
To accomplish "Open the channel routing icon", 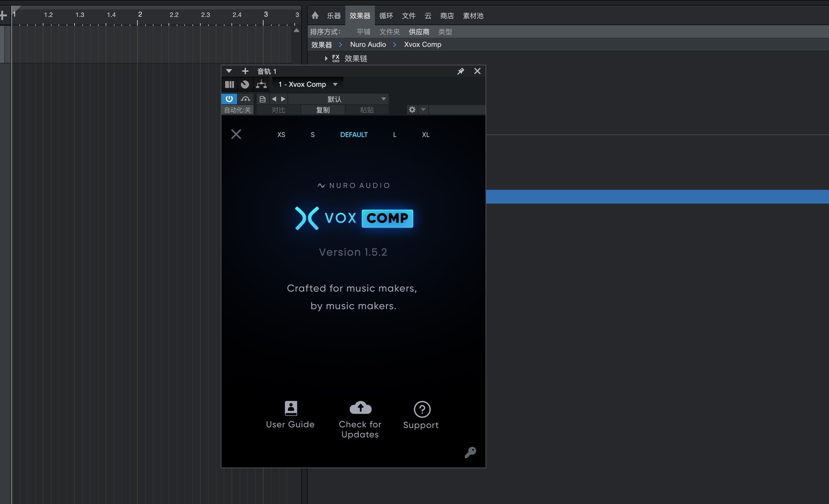I will (x=261, y=85).
